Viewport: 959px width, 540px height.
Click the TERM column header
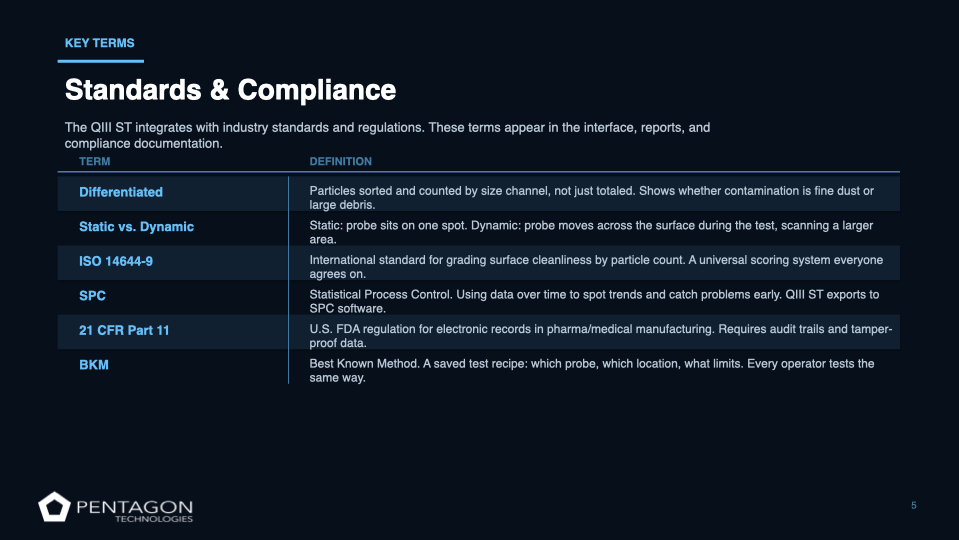pos(95,161)
